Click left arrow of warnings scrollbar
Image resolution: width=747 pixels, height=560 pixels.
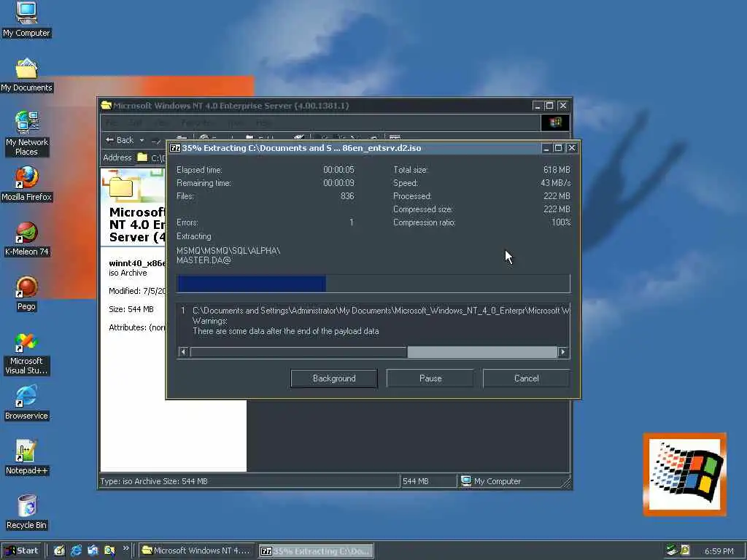click(x=183, y=352)
